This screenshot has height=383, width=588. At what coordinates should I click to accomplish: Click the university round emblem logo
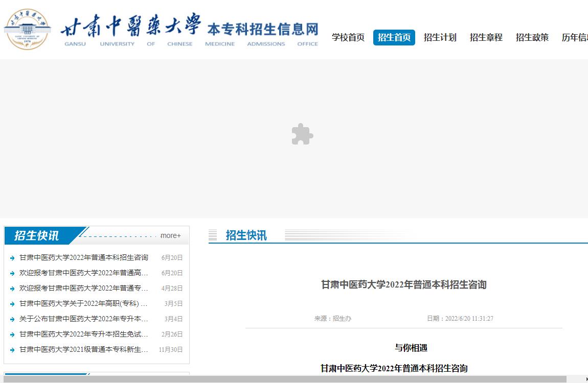point(28,29)
